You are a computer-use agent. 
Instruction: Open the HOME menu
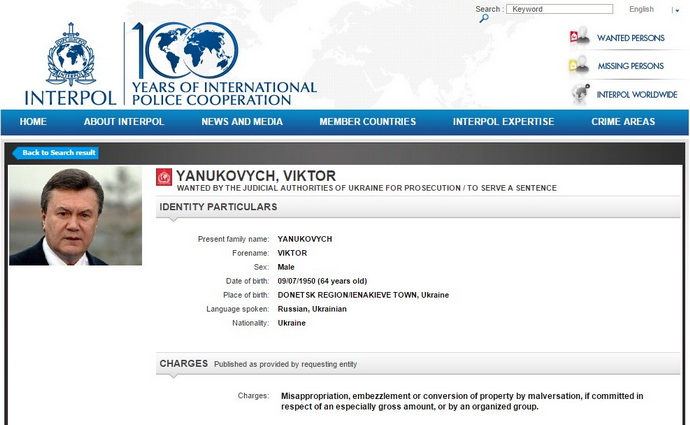click(33, 122)
